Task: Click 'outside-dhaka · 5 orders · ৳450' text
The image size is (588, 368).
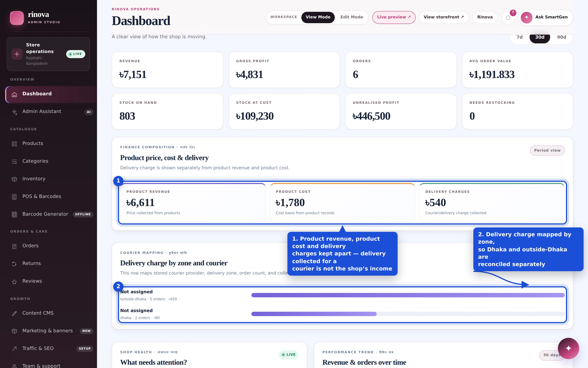Action: click(148, 299)
